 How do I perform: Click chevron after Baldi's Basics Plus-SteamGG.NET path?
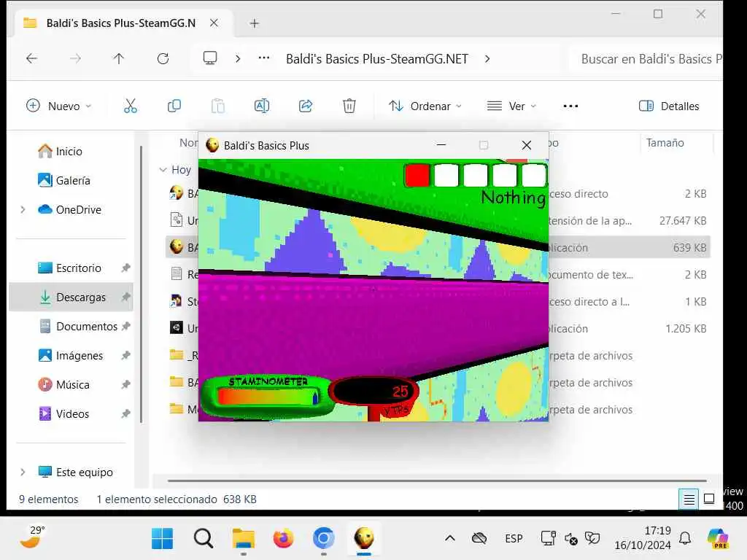pyautogui.click(x=487, y=58)
